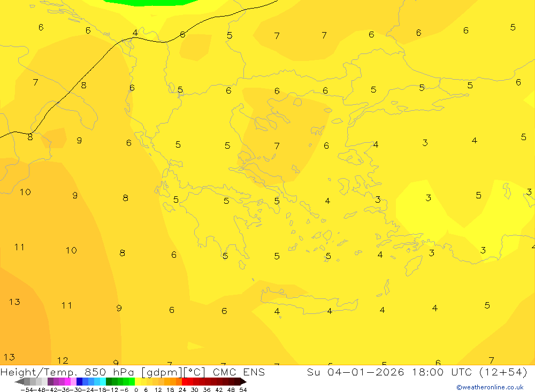Viewport: 535px width, 392px height.
Task: Click the positive '54' legend label
Action: tap(243, 390)
